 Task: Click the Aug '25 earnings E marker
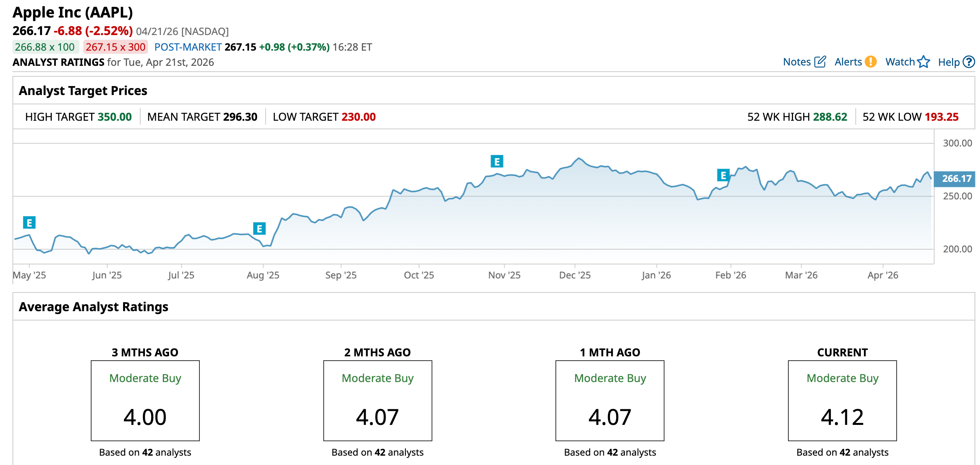(x=259, y=229)
